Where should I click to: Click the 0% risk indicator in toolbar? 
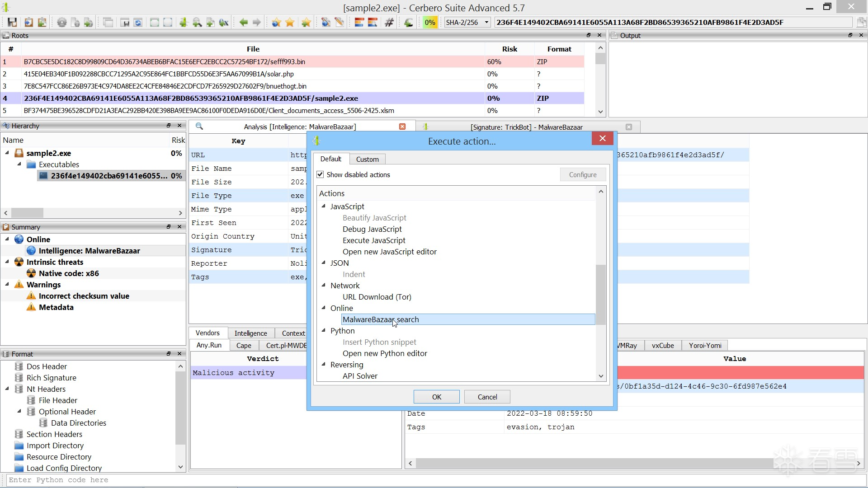pyautogui.click(x=429, y=22)
